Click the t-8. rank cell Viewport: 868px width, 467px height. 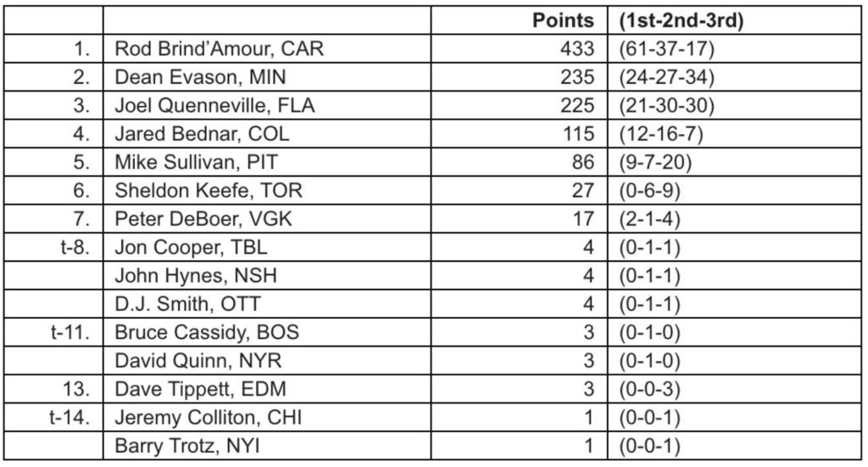pos(75,247)
